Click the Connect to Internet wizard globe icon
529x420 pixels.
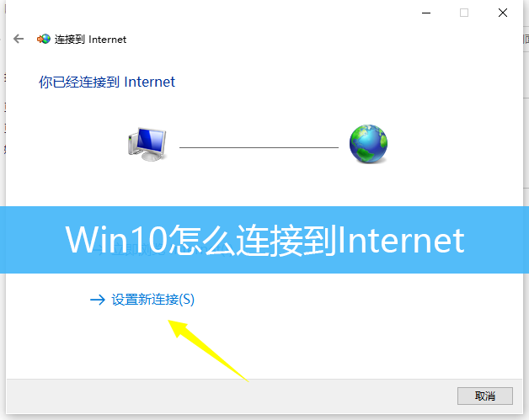[x=44, y=39]
